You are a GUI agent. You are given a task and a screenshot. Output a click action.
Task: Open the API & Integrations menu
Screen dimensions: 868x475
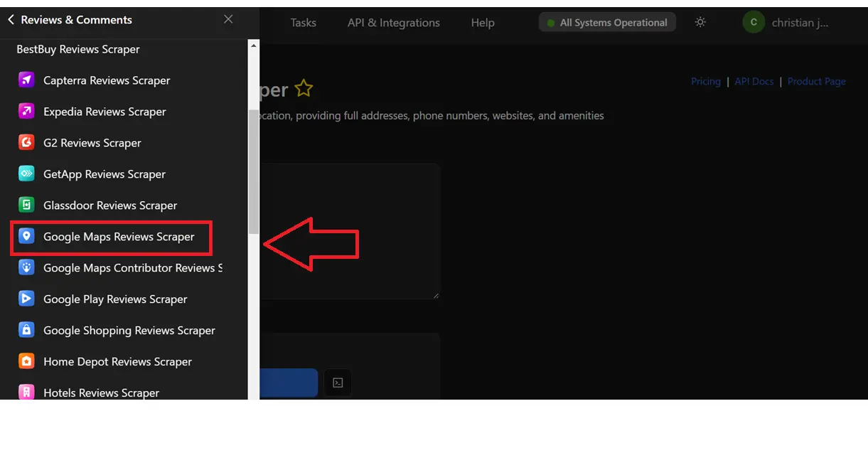(x=393, y=23)
